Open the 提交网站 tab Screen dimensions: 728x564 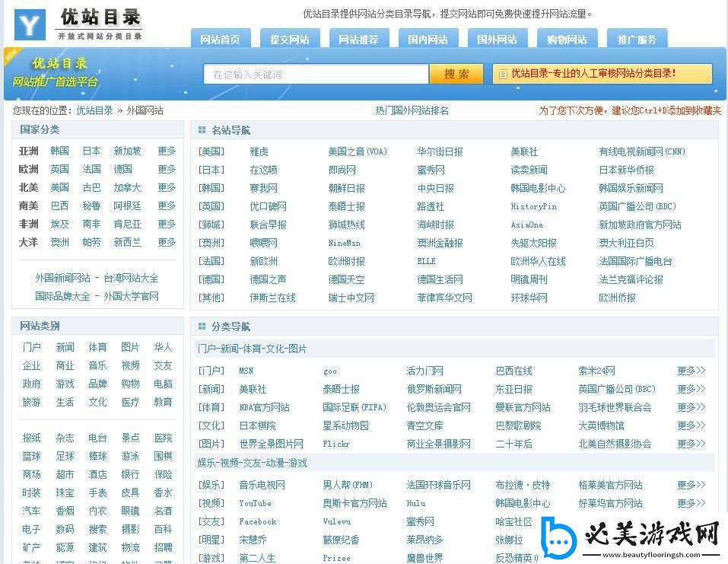point(289,38)
